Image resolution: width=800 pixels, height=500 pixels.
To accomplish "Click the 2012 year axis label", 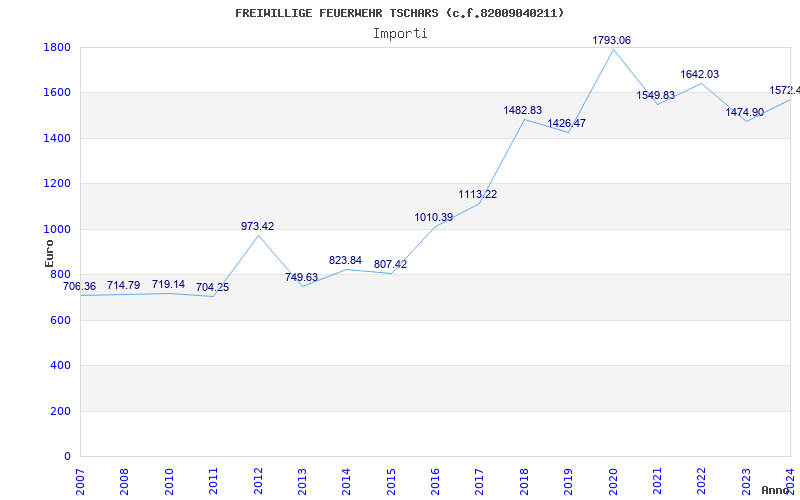I will (x=258, y=478).
